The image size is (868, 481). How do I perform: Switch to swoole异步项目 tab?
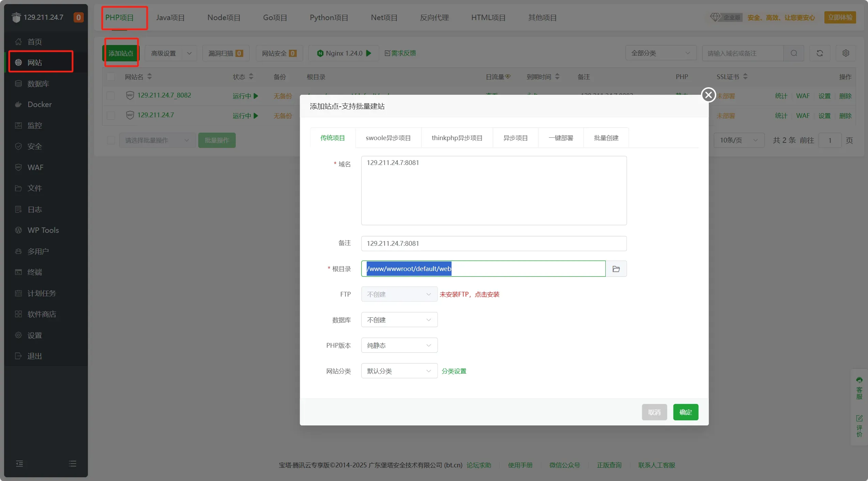(388, 138)
